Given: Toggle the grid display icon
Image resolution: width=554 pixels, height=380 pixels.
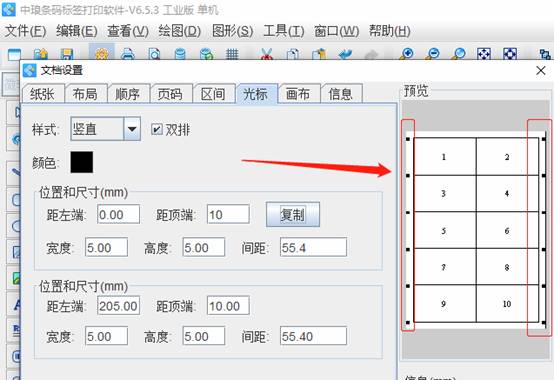Looking at the screenshot, I should (x=232, y=54).
